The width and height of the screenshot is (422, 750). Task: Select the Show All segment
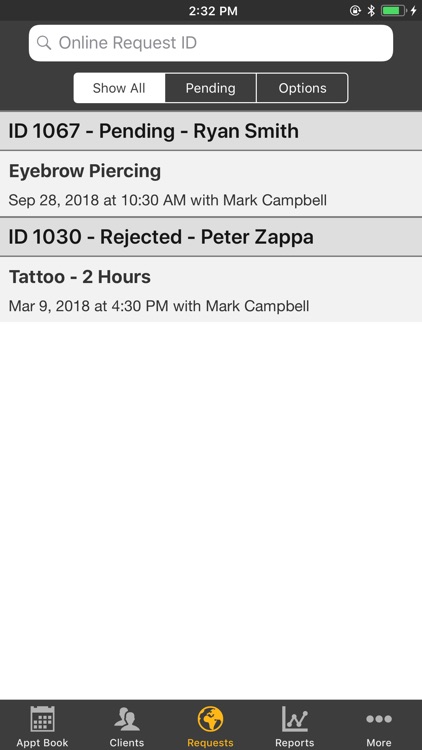pos(119,88)
